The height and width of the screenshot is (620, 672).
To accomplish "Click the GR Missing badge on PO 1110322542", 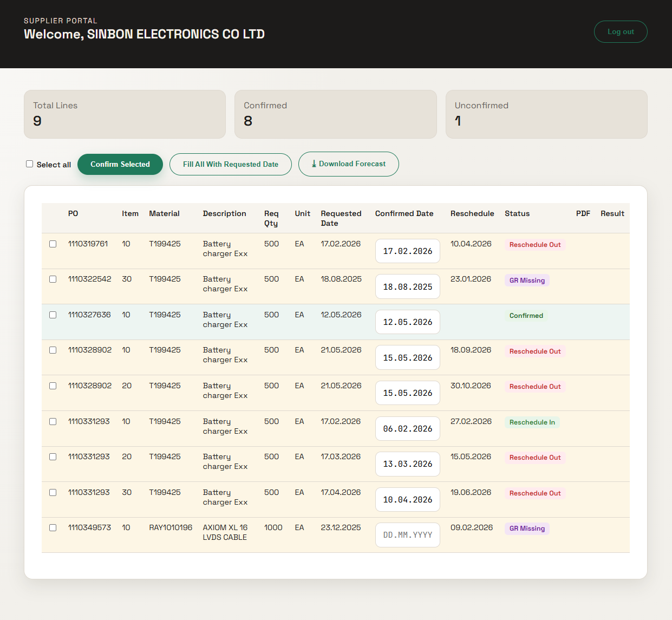I will pyautogui.click(x=526, y=280).
